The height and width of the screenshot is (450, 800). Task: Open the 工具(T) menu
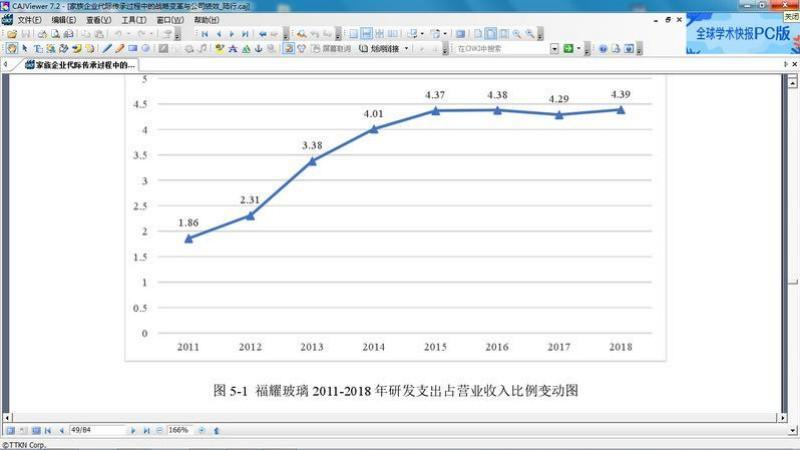pos(133,20)
